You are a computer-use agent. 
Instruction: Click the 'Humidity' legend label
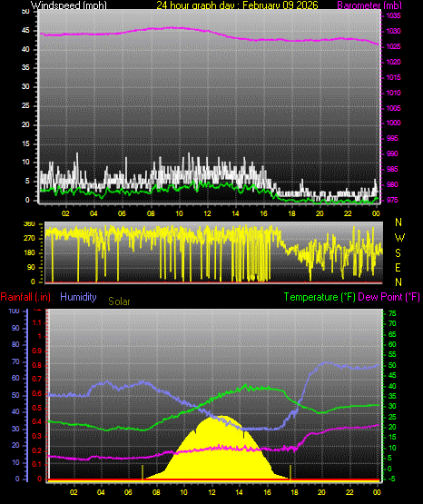pos(78,297)
